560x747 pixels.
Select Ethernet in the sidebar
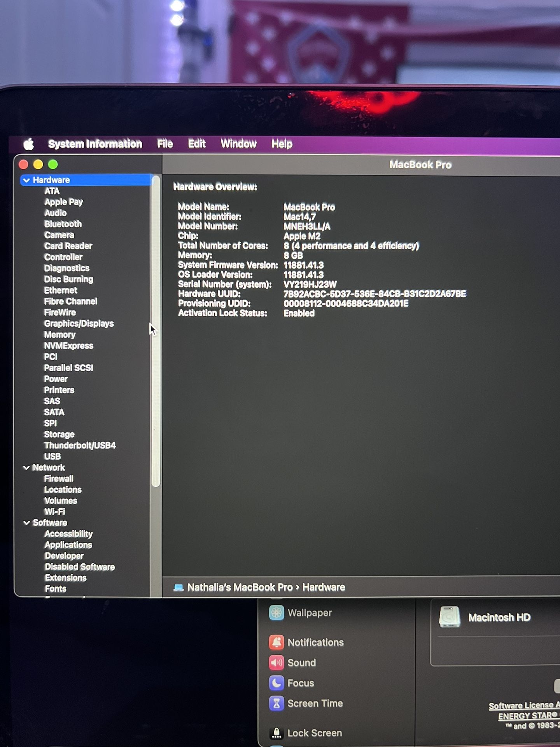pos(61,290)
